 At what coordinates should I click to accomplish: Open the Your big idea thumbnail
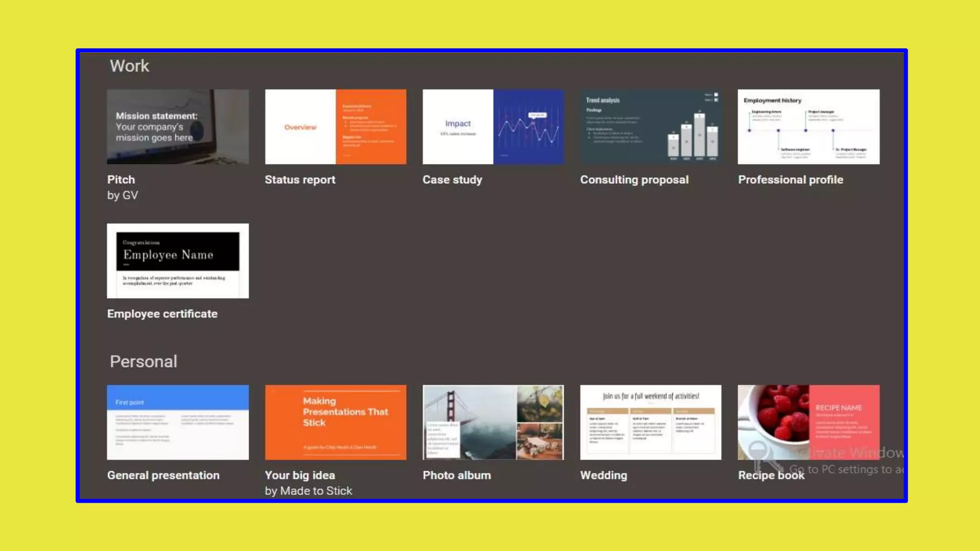tap(335, 422)
